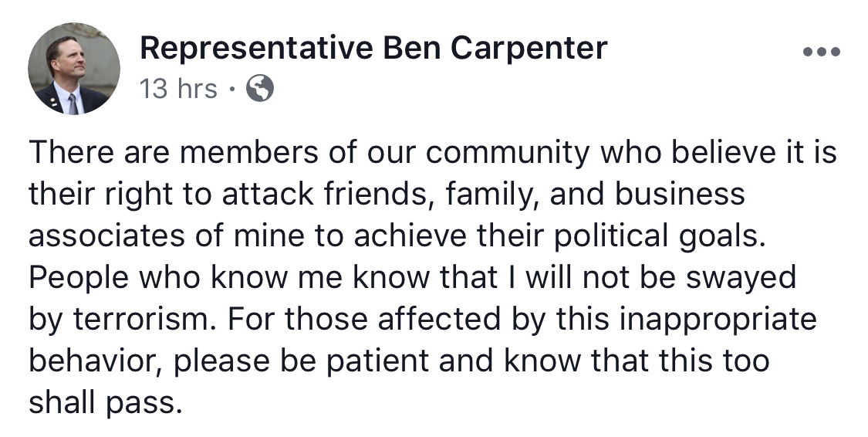The height and width of the screenshot is (437, 868).
Task: Click the globe public privacy icon
Action: (x=259, y=88)
